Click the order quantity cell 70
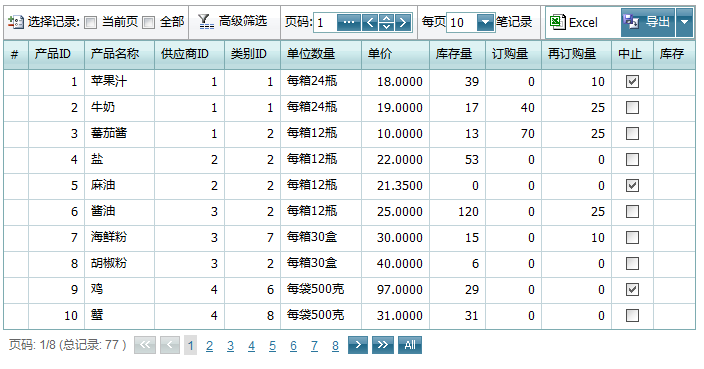This screenshot has width=704, height=369. click(x=514, y=134)
